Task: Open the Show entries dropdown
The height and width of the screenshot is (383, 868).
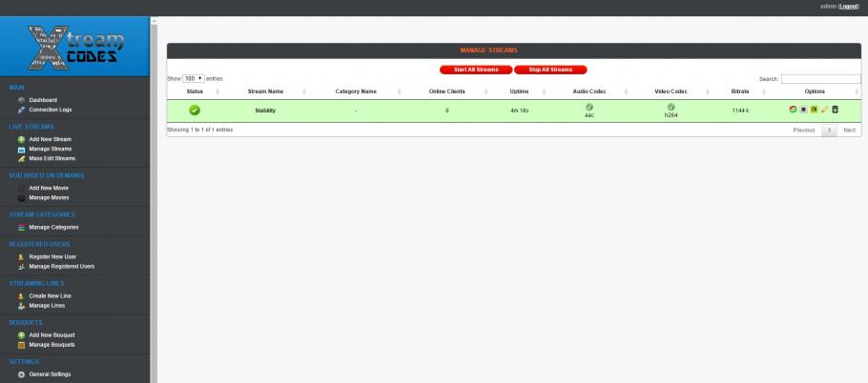Action: coord(194,78)
